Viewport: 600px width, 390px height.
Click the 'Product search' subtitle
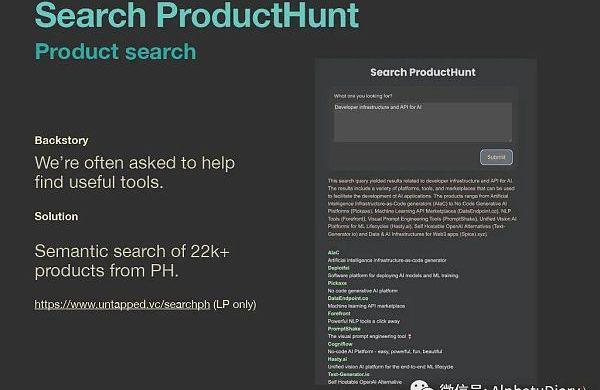coord(116,52)
